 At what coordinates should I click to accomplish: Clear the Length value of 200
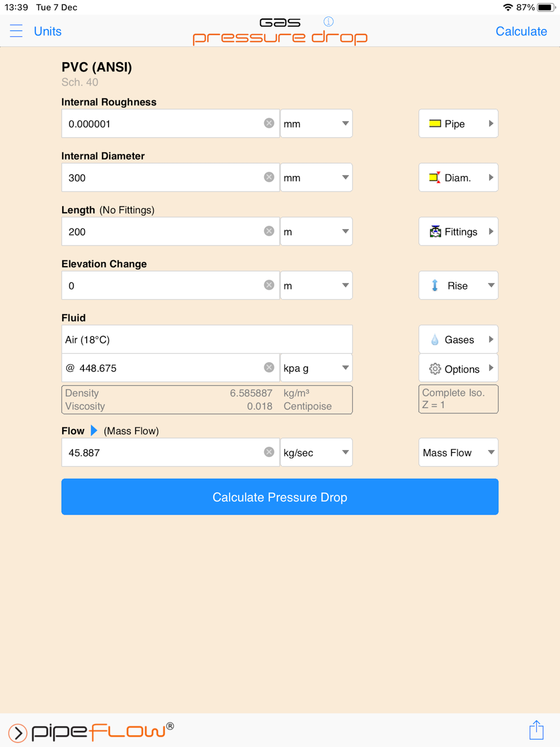(x=269, y=231)
